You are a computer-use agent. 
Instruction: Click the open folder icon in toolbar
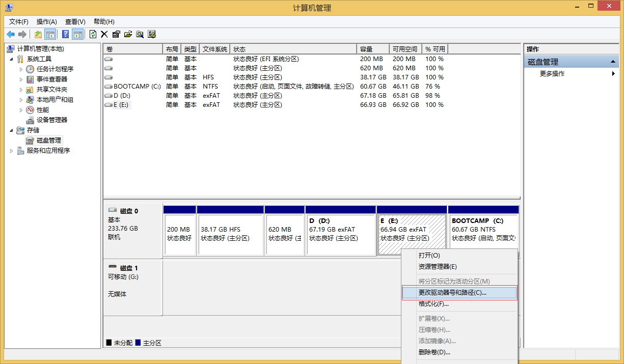[128, 34]
